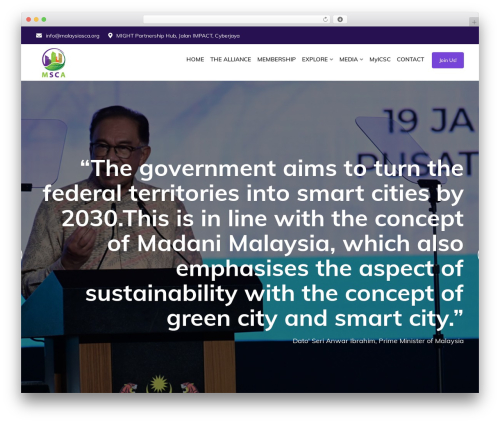Go to the CONTACT page

[410, 59]
